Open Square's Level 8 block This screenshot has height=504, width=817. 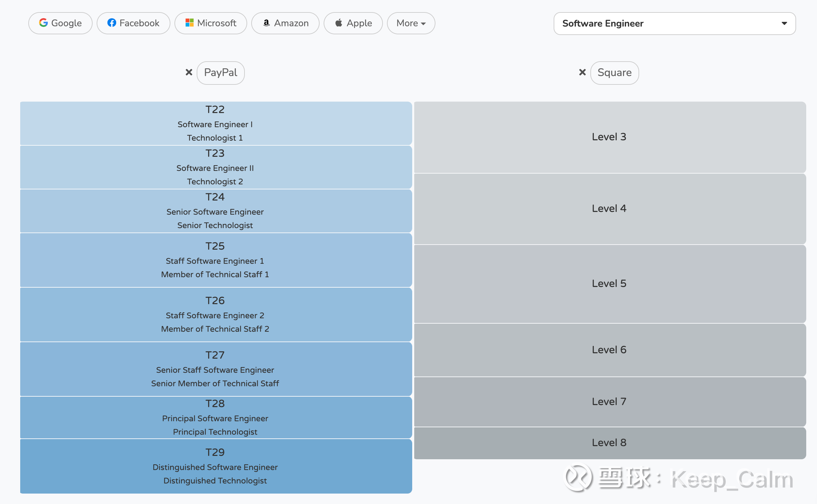(x=610, y=443)
